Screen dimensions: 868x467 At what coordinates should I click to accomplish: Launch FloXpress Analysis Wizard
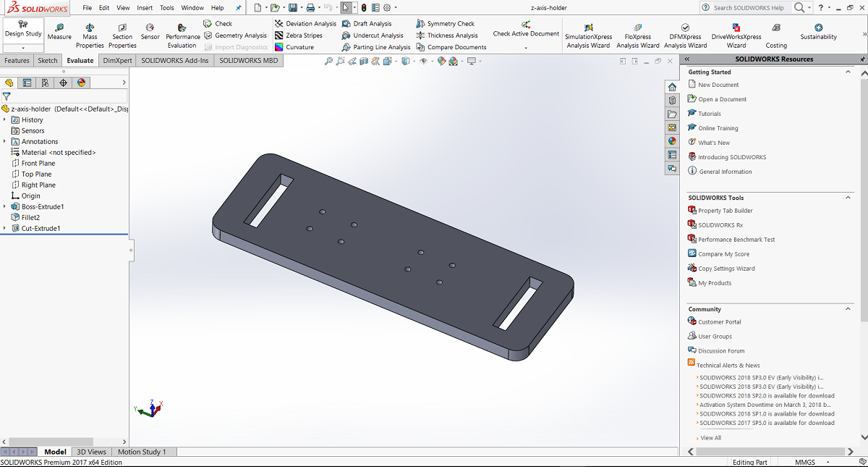(637, 35)
